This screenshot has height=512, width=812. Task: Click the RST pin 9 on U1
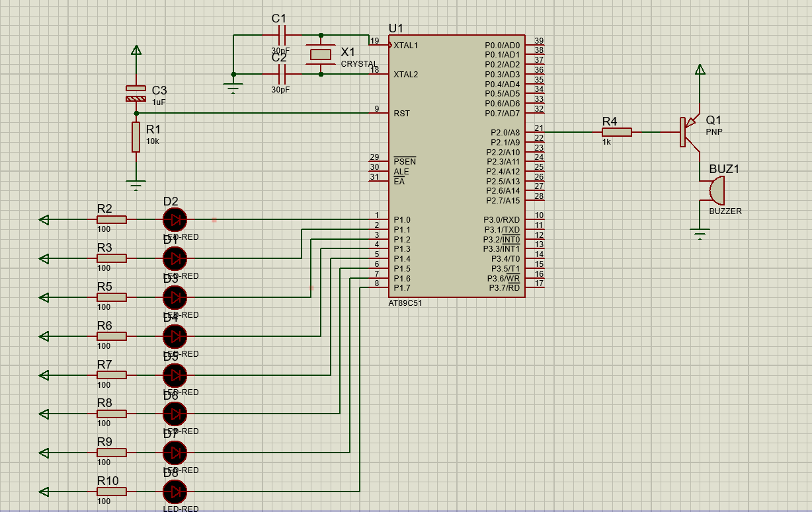[378, 113]
